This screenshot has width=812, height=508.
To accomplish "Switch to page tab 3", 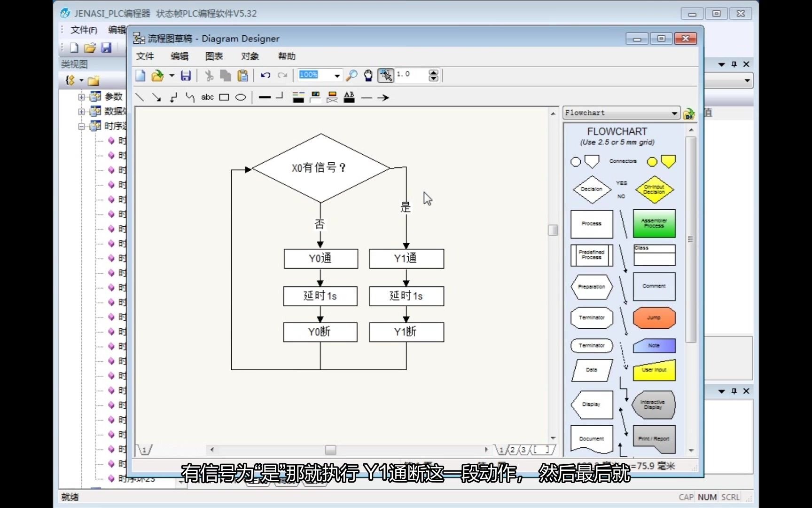I will click(523, 450).
